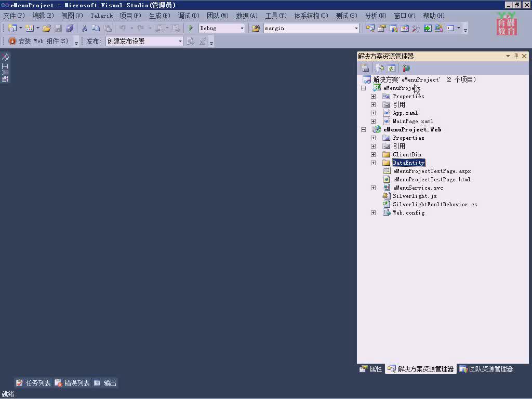This screenshot has width=532, height=399.
Task: Open New Project icon dropdown arrow
Action: point(20,28)
